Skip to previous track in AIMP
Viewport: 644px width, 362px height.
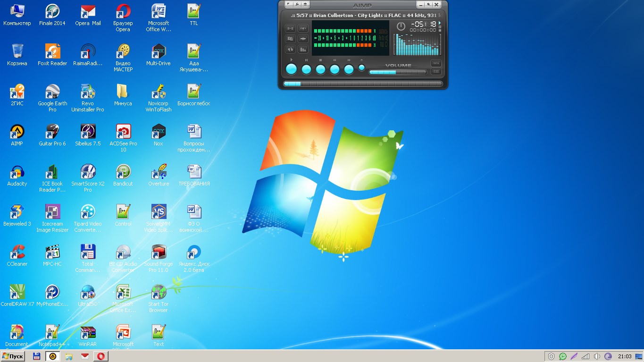click(335, 69)
